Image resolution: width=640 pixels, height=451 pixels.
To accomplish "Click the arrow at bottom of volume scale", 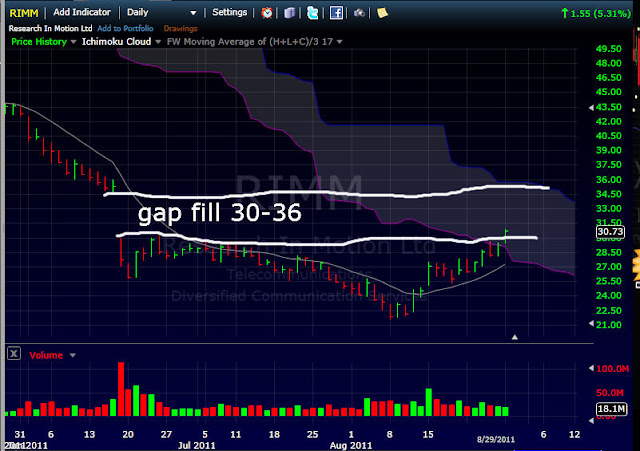I will coord(591,420).
